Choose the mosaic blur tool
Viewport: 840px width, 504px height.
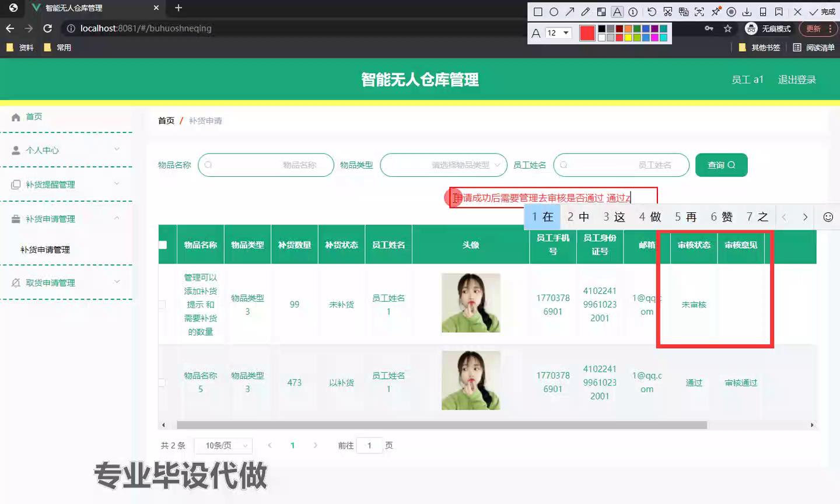601,12
